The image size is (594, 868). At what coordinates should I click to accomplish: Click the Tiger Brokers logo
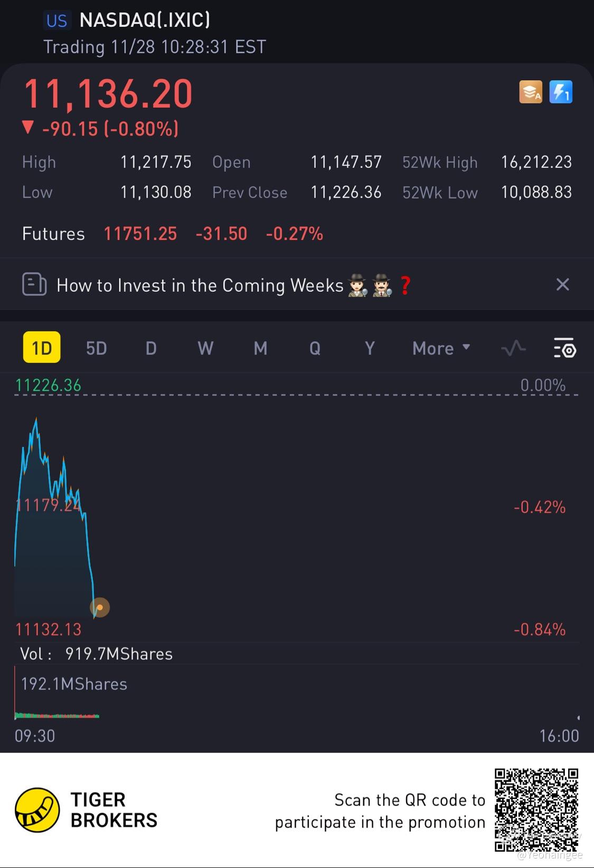coord(37,810)
